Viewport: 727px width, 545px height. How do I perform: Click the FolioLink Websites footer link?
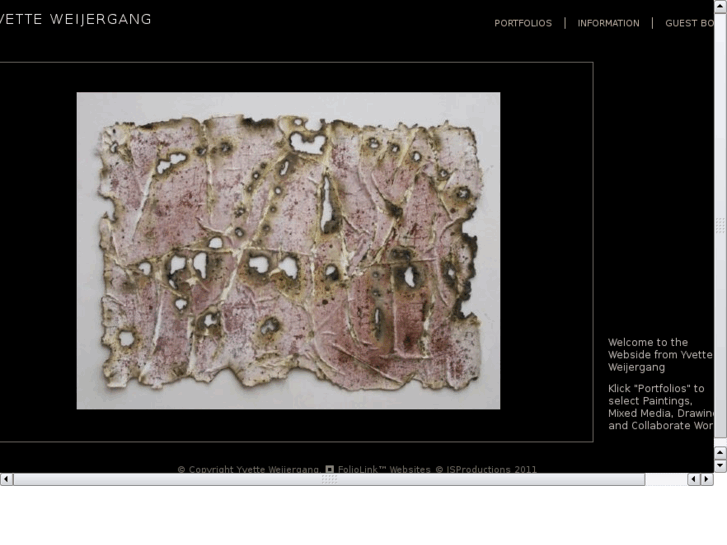[x=384, y=469]
